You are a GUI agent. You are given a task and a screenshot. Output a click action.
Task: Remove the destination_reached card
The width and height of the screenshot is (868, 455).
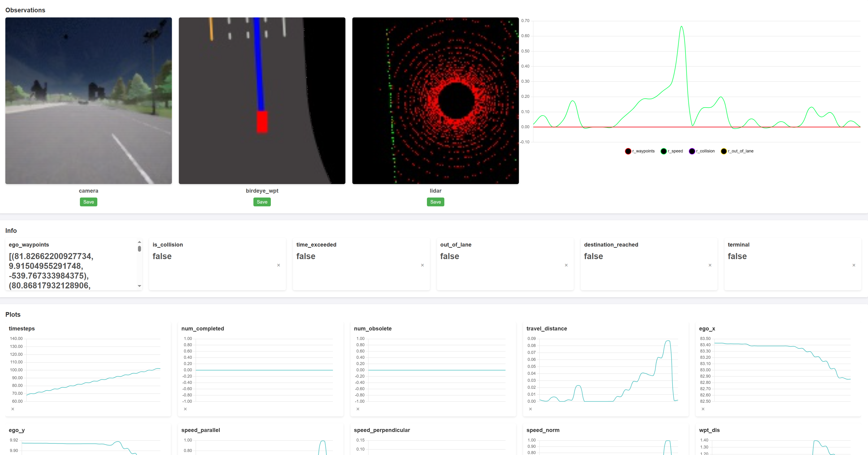point(710,265)
